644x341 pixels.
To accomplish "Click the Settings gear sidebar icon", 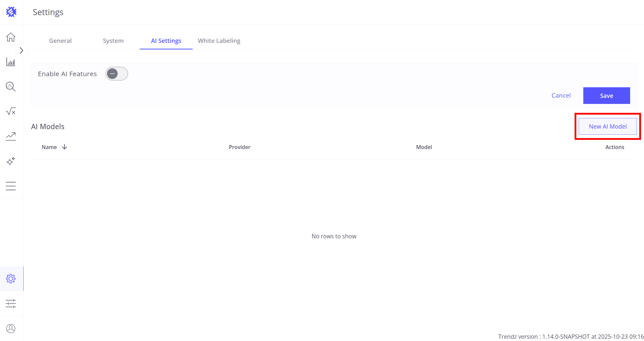I will [11, 279].
